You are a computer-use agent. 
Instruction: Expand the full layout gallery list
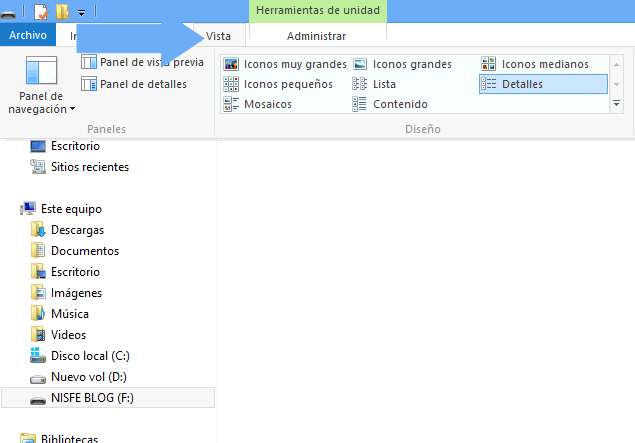coord(616,104)
